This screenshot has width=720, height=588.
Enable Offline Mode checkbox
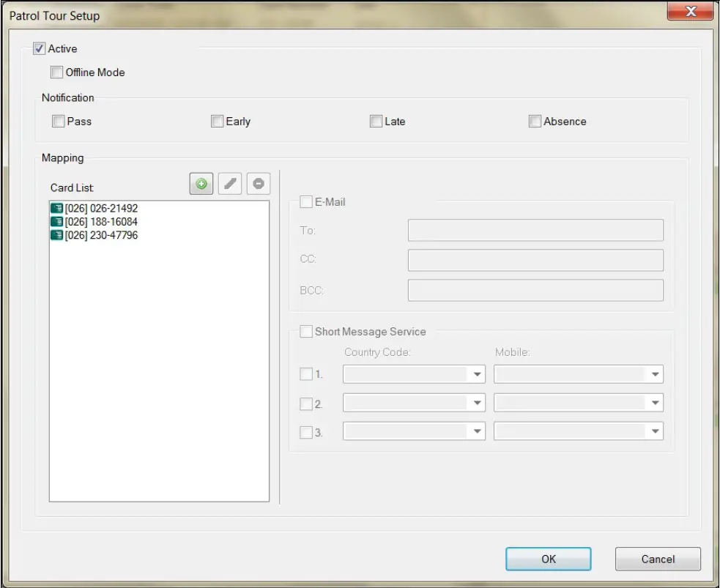pos(57,72)
